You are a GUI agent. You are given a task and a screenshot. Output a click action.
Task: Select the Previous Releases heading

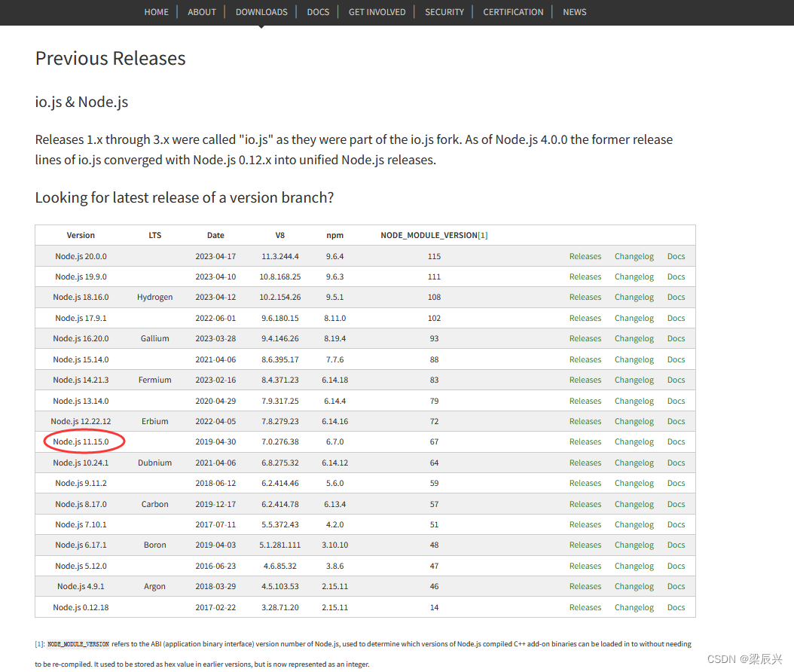[x=111, y=58]
